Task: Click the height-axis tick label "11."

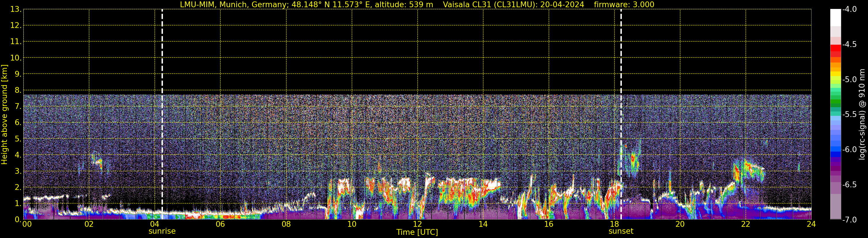Action: [16, 42]
